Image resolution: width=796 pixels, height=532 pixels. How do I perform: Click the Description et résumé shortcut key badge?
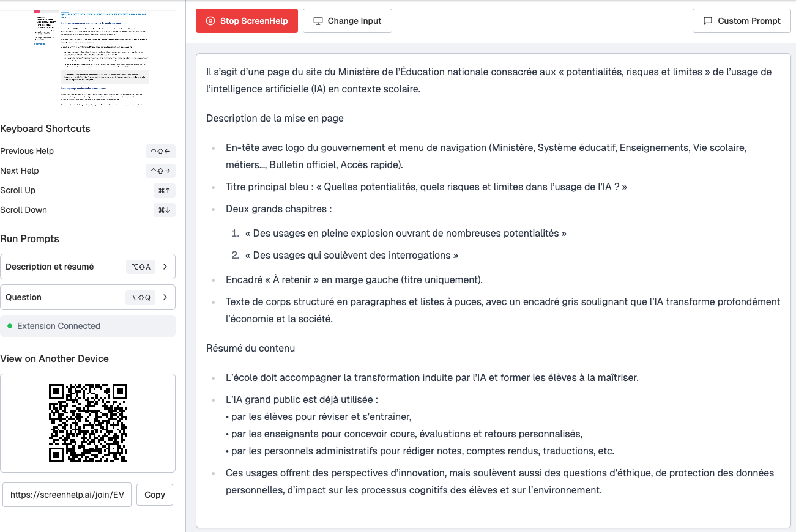(140, 267)
